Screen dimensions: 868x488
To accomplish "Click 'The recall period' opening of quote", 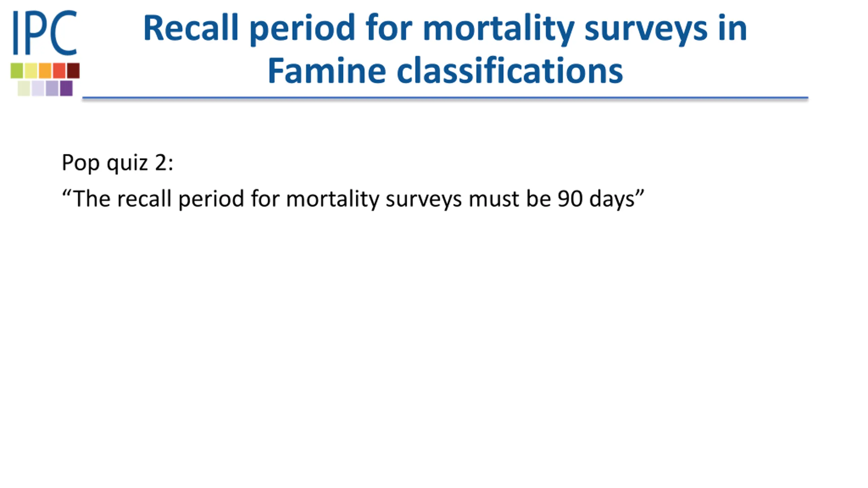I will click(158, 199).
